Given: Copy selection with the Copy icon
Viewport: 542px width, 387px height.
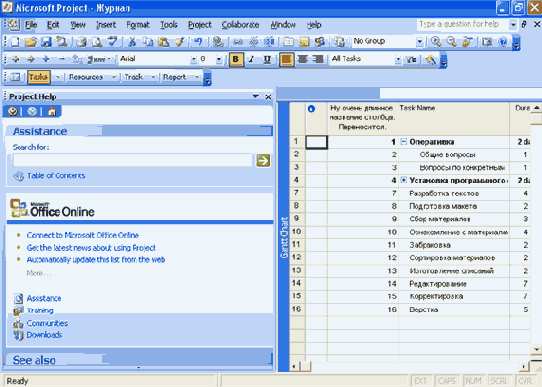Looking at the screenshot, I should [x=148, y=42].
